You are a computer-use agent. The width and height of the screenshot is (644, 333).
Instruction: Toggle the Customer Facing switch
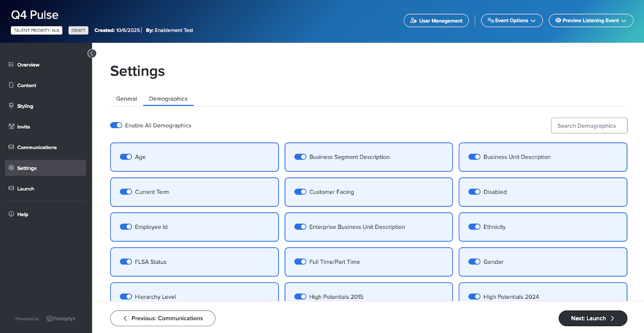pyautogui.click(x=300, y=192)
